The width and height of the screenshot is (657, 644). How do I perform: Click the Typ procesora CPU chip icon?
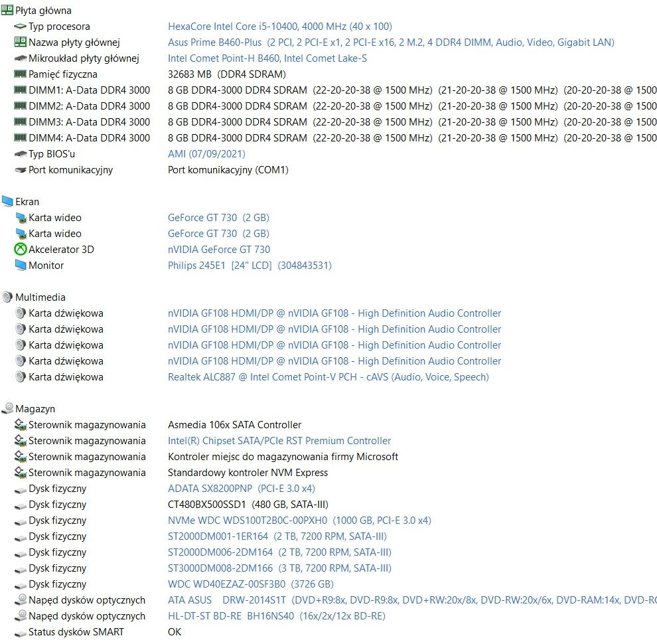coord(20,27)
